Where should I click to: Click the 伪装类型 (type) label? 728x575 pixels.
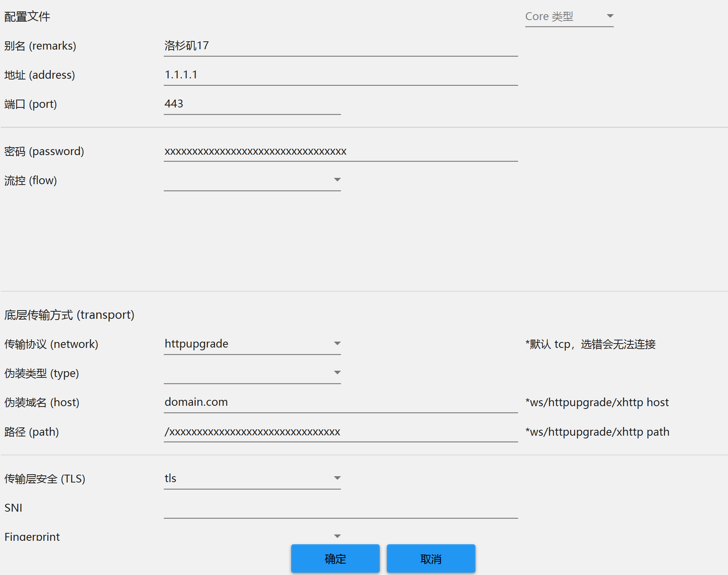click(x=41, y=373)
